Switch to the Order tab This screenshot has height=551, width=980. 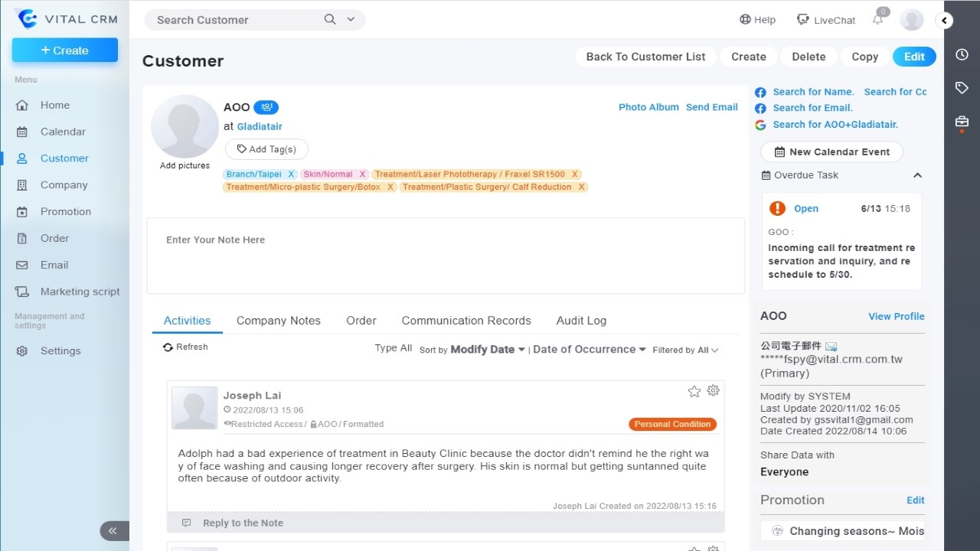[x=361, y=321]
